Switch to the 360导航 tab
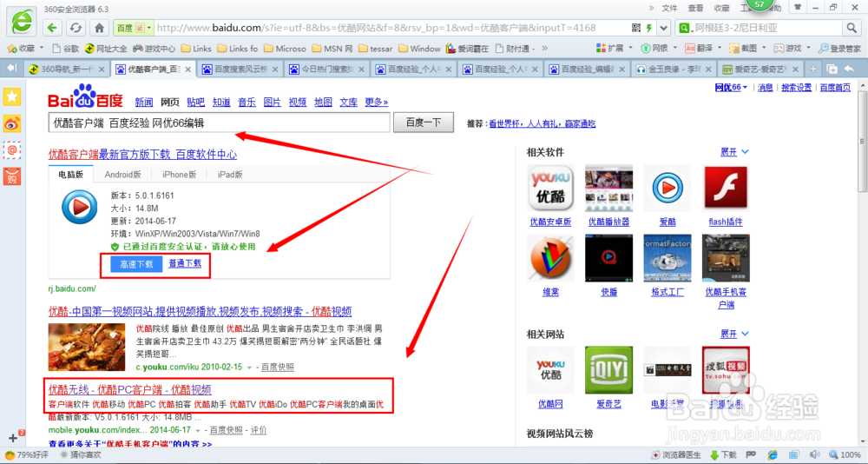 click(x=67, y=70)
